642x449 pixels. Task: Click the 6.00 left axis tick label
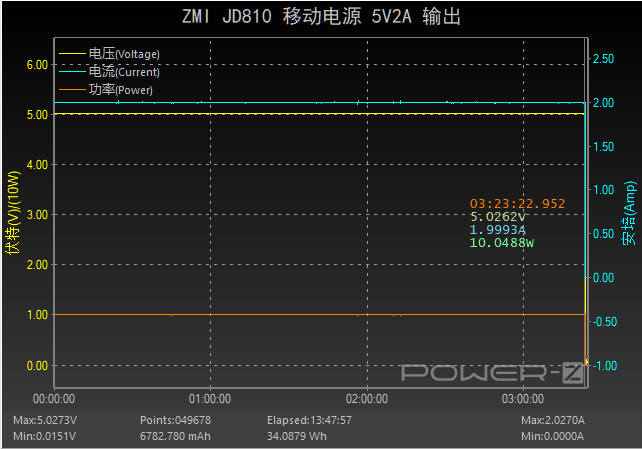point(37,65)
